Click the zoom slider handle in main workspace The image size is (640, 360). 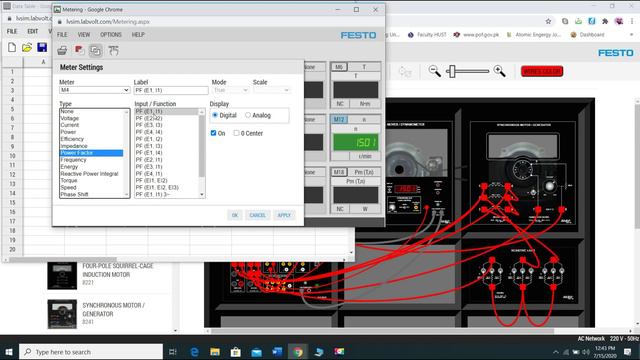pyautogui.click(x=451, y=71)
